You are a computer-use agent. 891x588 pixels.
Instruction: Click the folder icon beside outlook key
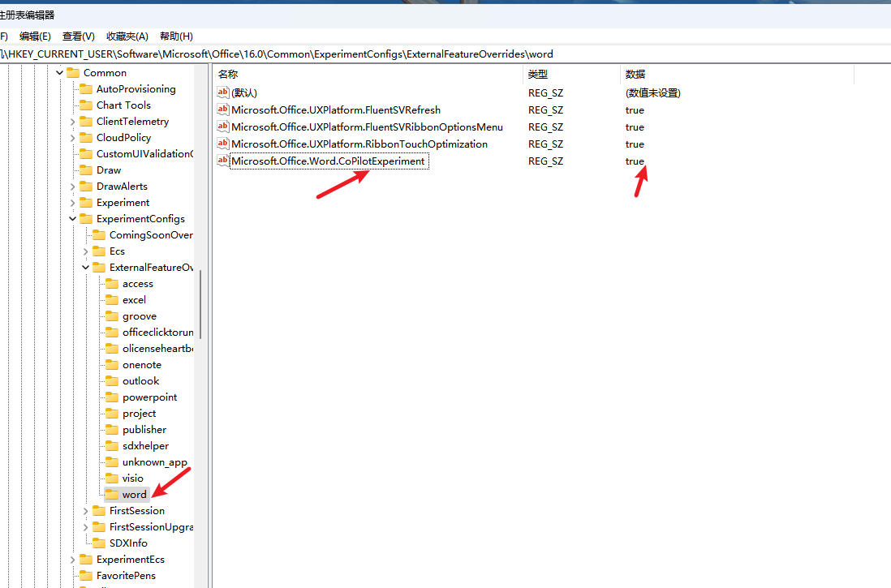coord(112,381)
